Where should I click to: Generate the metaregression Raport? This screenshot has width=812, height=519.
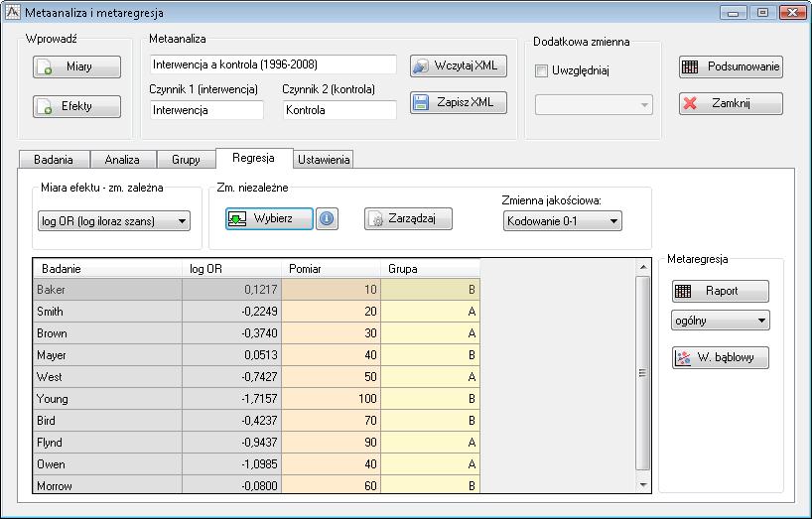(x=721, y=292)
